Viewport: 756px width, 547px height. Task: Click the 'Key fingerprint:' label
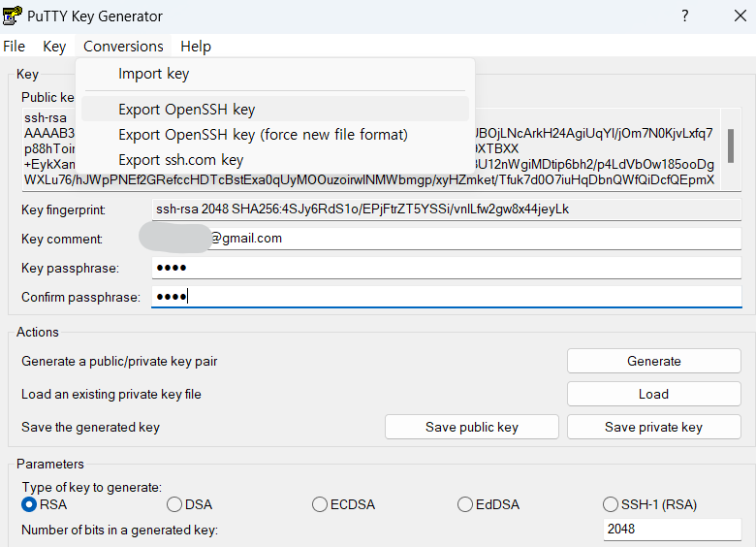[x=63, y=209]
